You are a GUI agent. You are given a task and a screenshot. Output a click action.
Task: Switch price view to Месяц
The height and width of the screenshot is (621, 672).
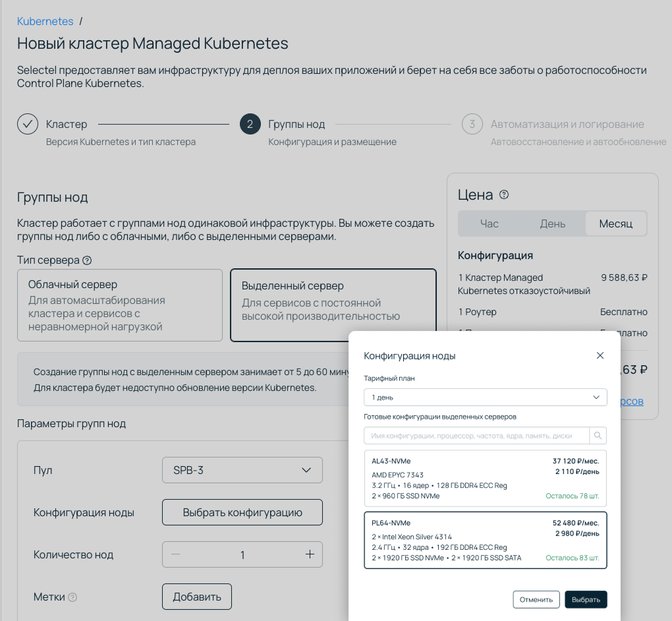click(x=615, y=223)
